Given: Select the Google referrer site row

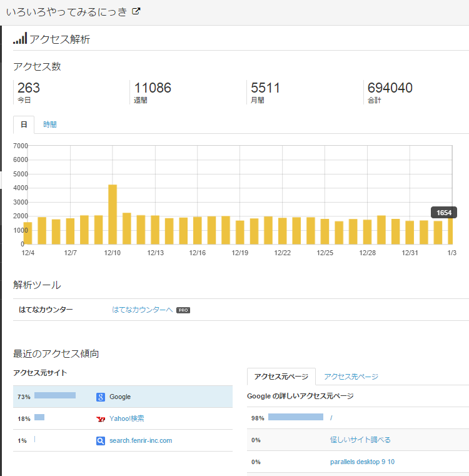Looking at the screenshot, I should tap(123, 397).
